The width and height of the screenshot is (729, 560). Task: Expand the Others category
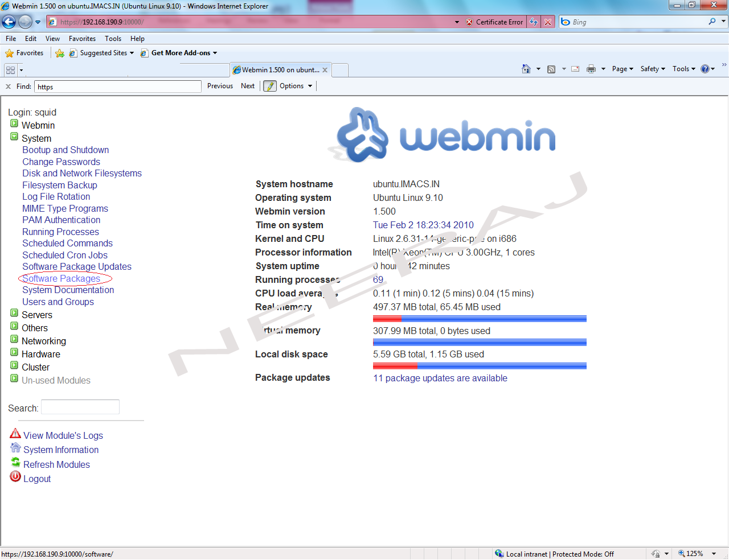pyautogui.click(x=14, y=326)
